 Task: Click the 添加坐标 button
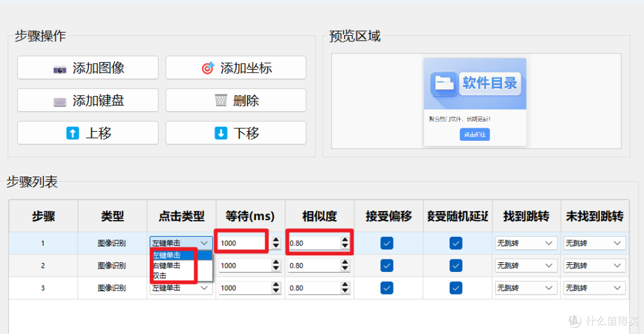coord(236,68)
